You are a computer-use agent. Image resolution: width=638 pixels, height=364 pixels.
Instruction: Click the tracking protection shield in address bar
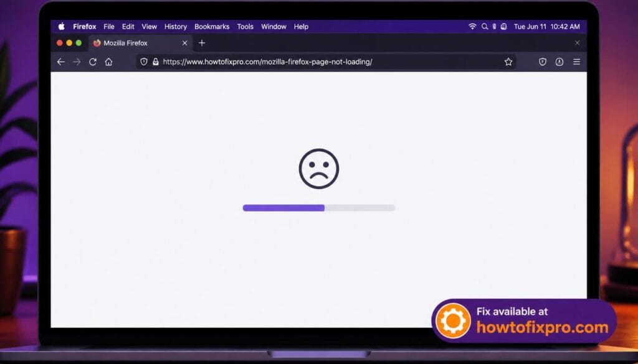click(144, 62)
